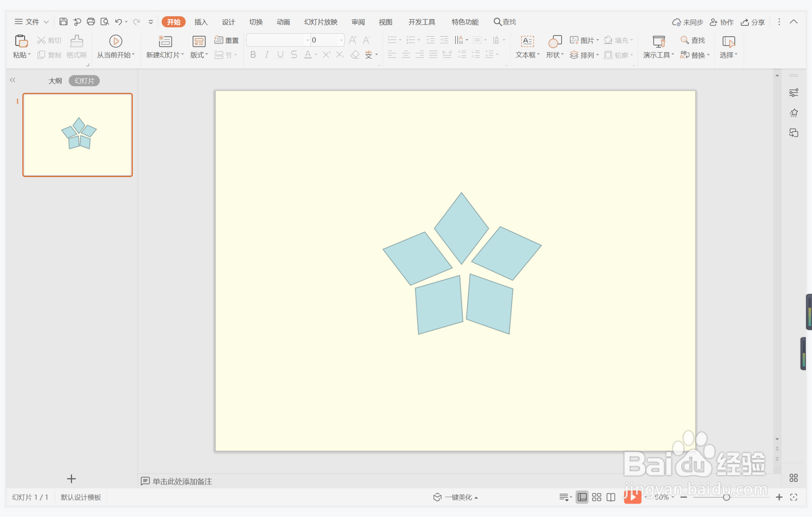This screenshot has width=812, height=517.
Task: Open Print Preview icon
Action: 105,22
